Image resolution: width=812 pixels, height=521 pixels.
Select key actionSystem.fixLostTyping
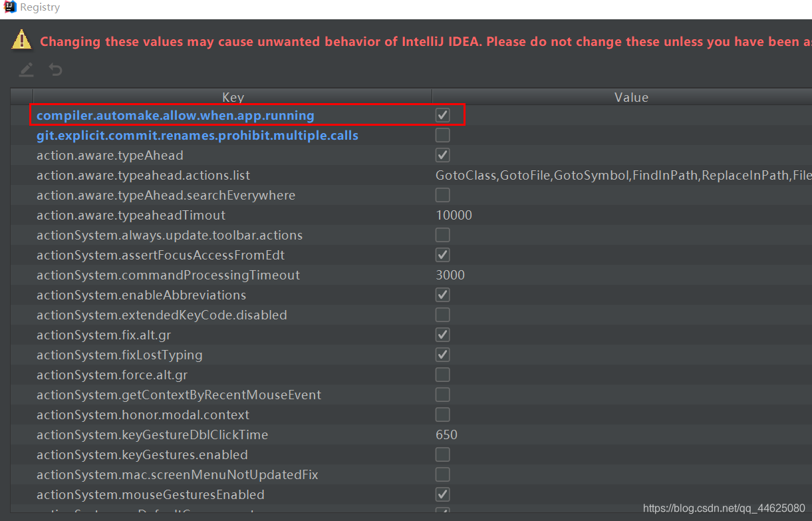[120, 355]
